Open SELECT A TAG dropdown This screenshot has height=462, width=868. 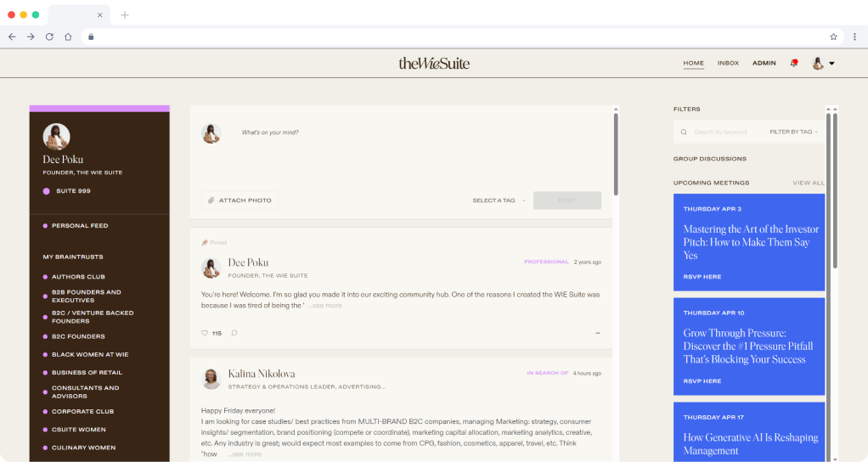tap(499, 200)
